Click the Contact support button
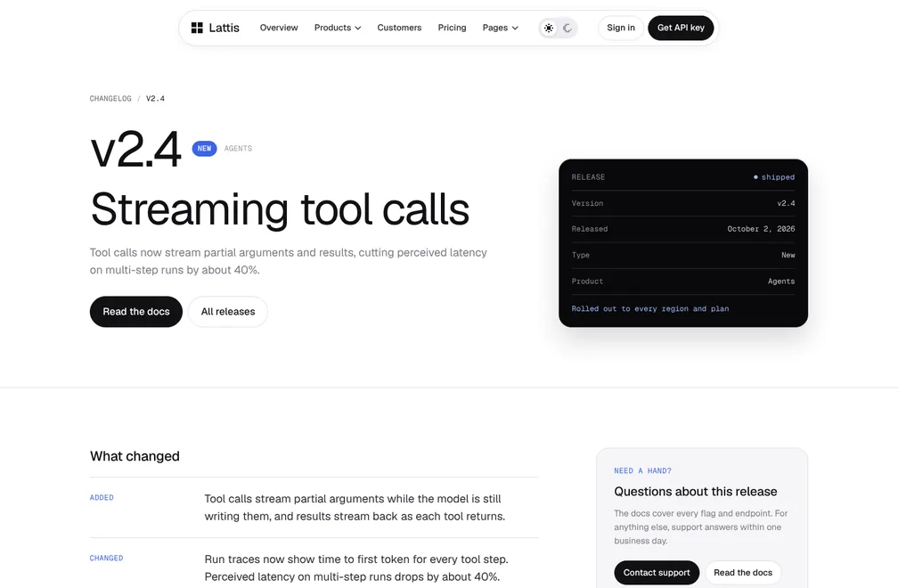Viewport: 898px width, 588px height. (657, 573)
